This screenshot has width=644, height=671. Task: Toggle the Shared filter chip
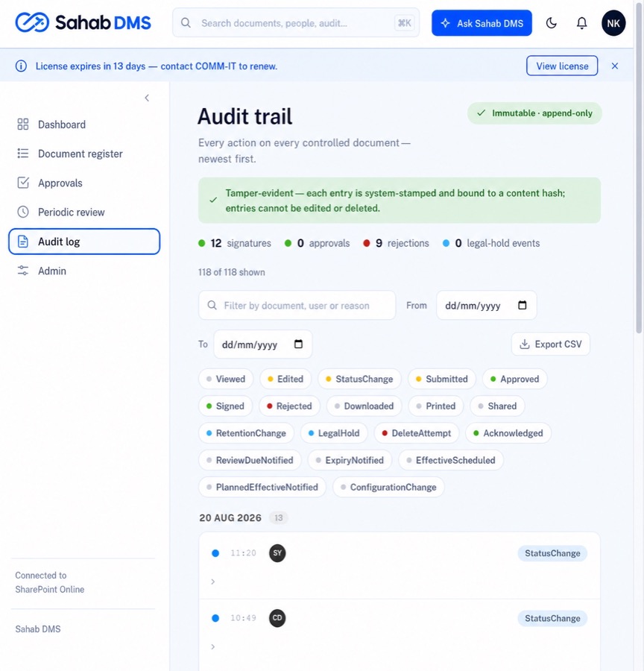pos(497,406)
